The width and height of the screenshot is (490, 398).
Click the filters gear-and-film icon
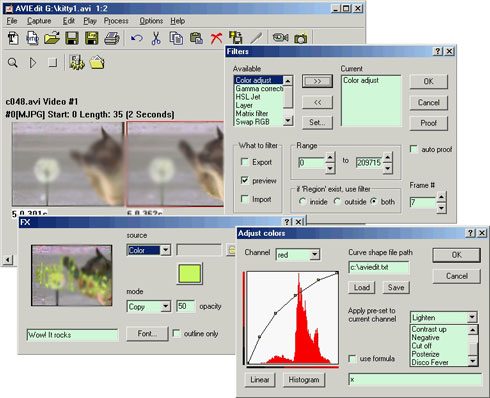(x=77, y=63)
